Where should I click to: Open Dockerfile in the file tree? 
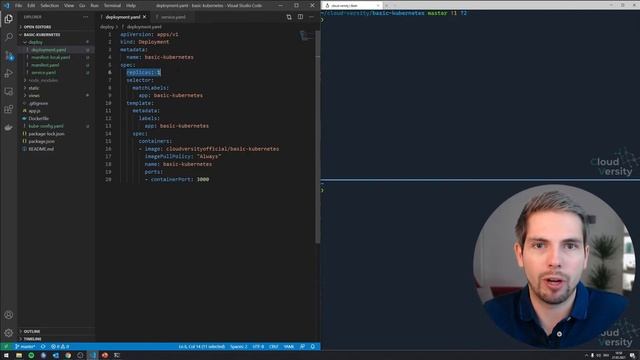click(39, 118)
